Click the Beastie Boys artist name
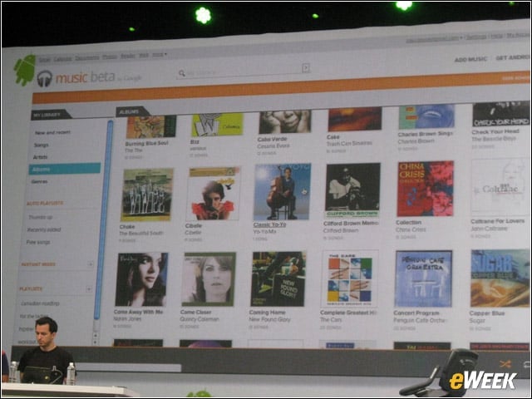The image size is (532, 399). (x=494, y=139)
